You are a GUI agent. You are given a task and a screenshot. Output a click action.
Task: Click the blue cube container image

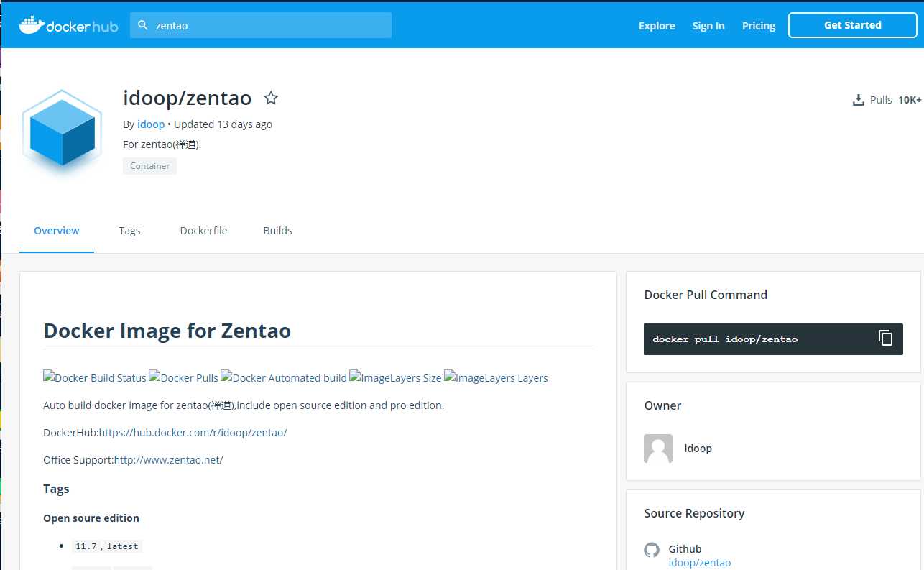63,133
